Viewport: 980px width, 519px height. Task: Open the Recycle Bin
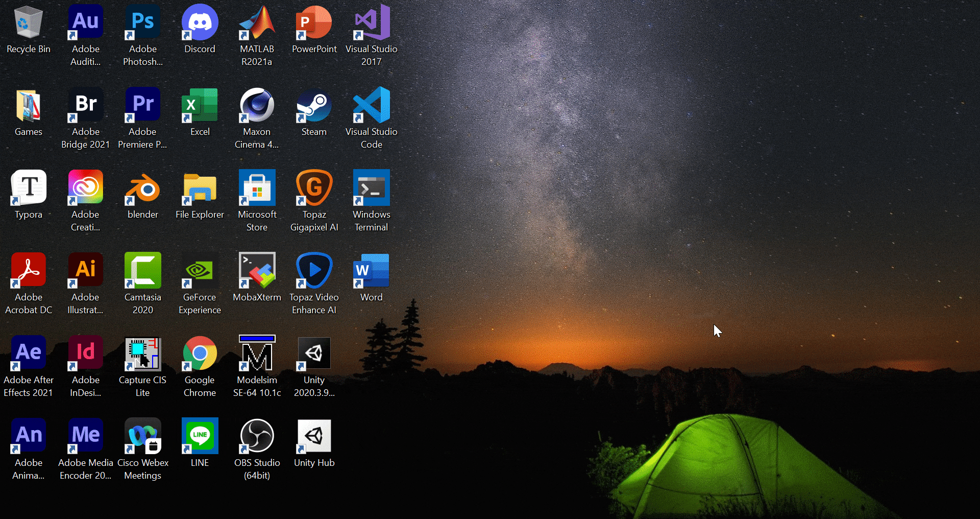[x=29, y=22]
